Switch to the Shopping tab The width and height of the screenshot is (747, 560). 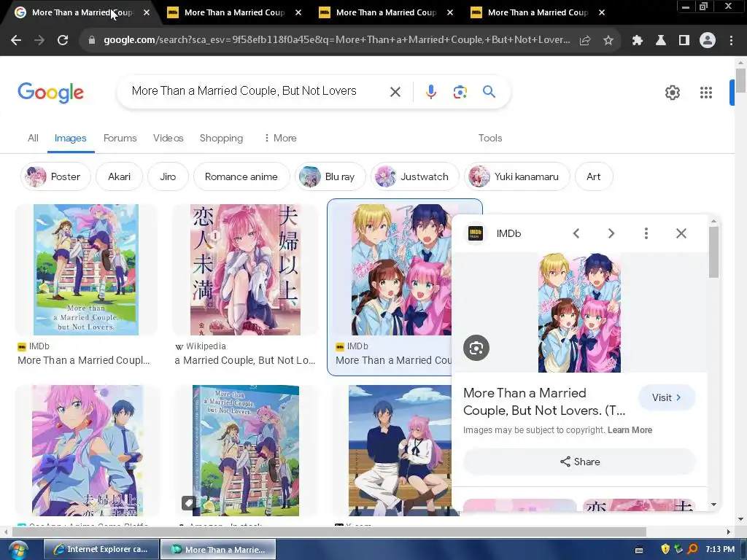221,138
